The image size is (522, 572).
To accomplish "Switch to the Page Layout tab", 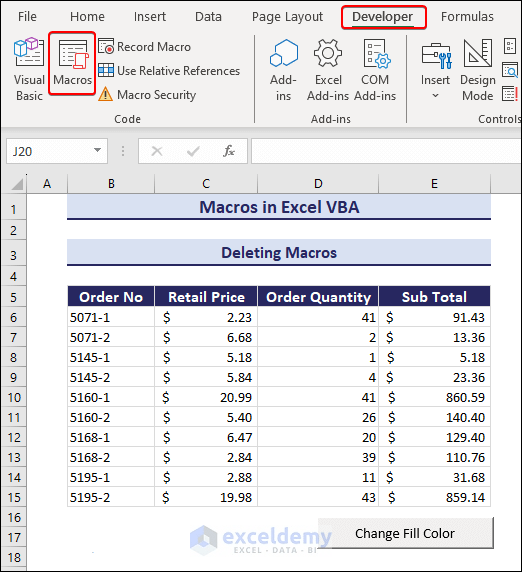I will point(287,17).
